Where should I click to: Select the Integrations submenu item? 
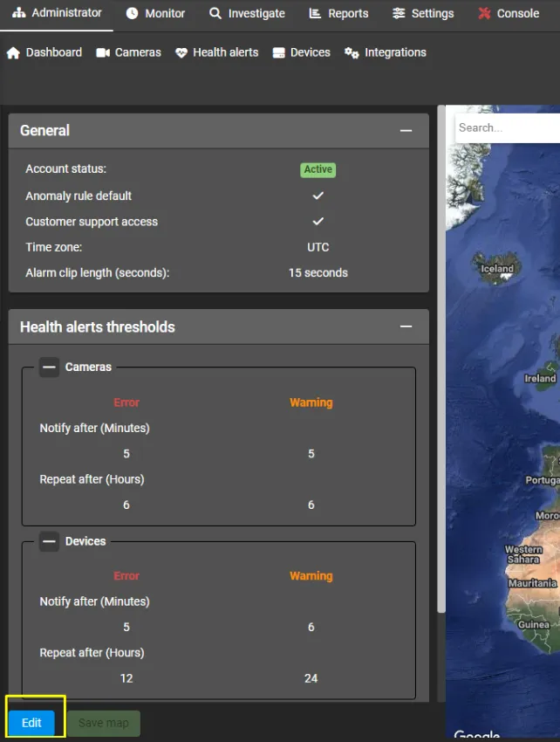pos(386,52)
